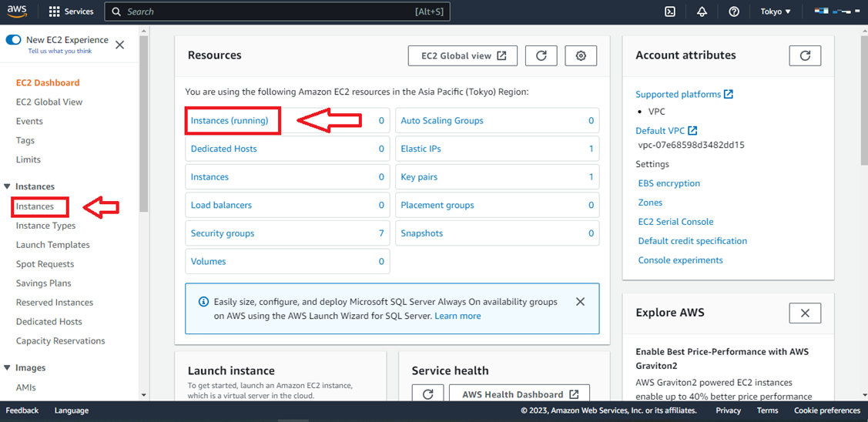This screenshot has height=422, width=868.
Task: Click sidebar scrollbar down arrow
Action: (144, 395)
